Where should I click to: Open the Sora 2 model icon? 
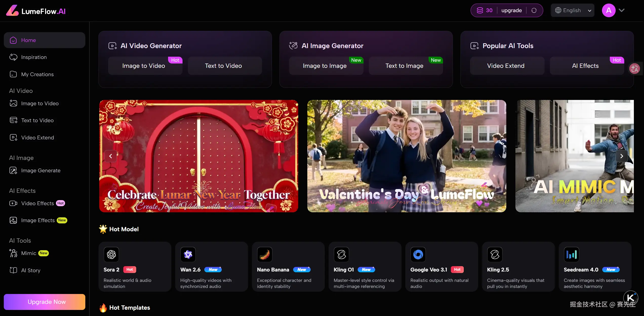tap(111, 254)
